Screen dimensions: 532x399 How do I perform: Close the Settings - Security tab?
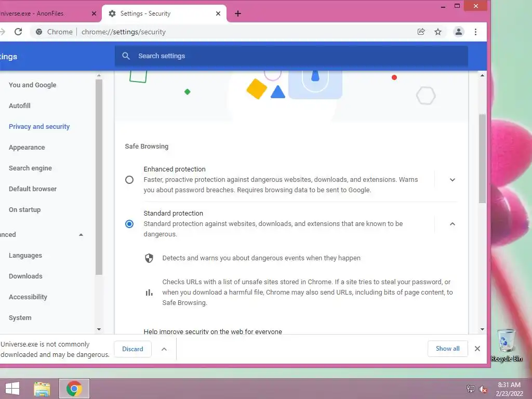click(x=218, y=14)
